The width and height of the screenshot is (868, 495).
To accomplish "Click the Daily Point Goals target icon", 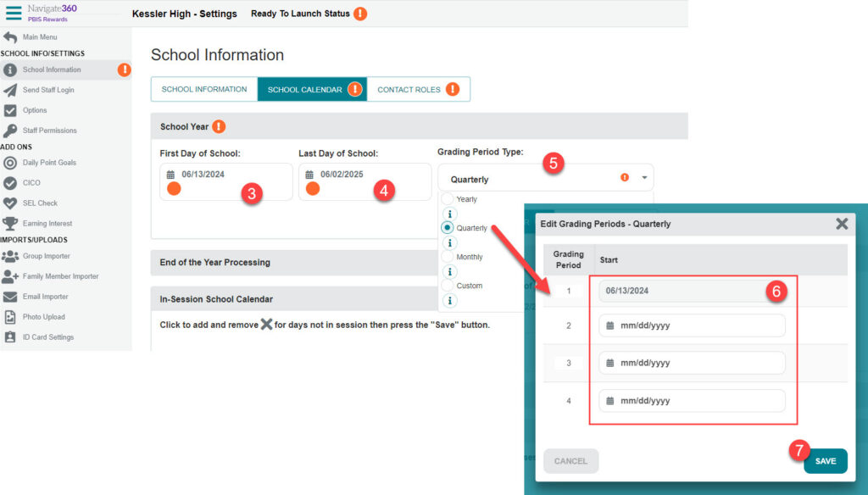I will tap(10, 163).
